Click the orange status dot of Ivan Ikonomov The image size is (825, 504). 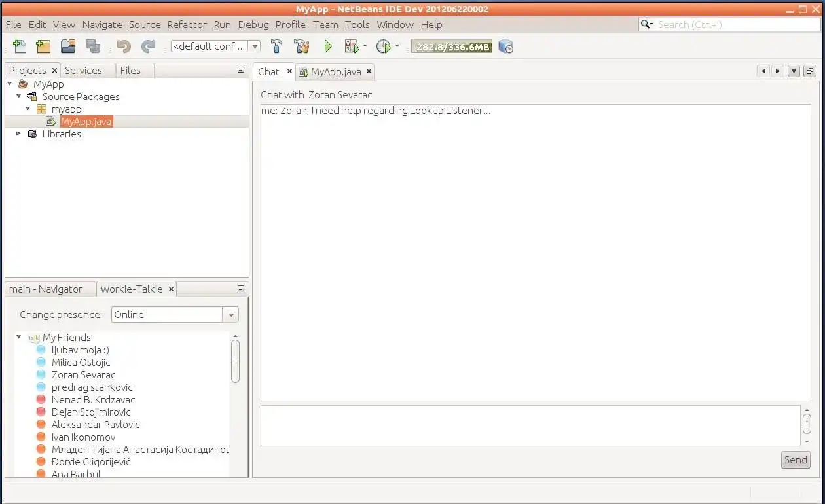[41, 437]
